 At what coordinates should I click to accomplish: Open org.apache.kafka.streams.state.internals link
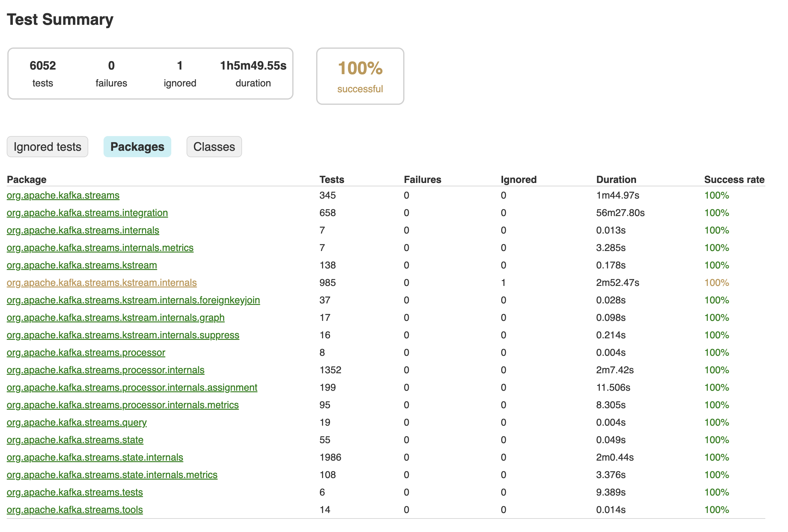[x=95, y=458]
